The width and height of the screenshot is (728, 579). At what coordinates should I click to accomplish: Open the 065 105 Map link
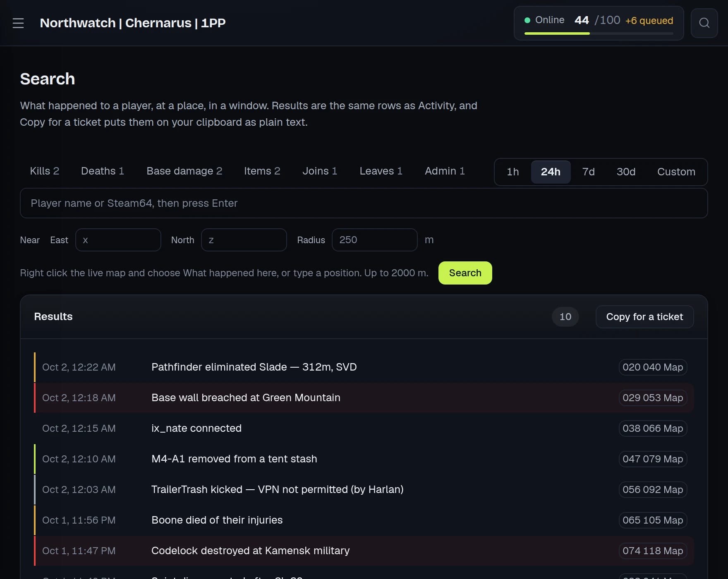click(x=653, y=520)
